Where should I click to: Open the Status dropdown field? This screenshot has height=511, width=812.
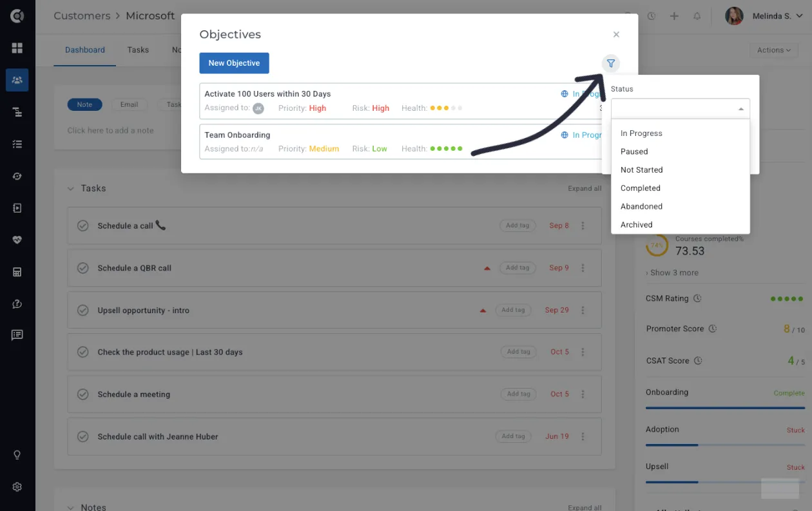681,109
